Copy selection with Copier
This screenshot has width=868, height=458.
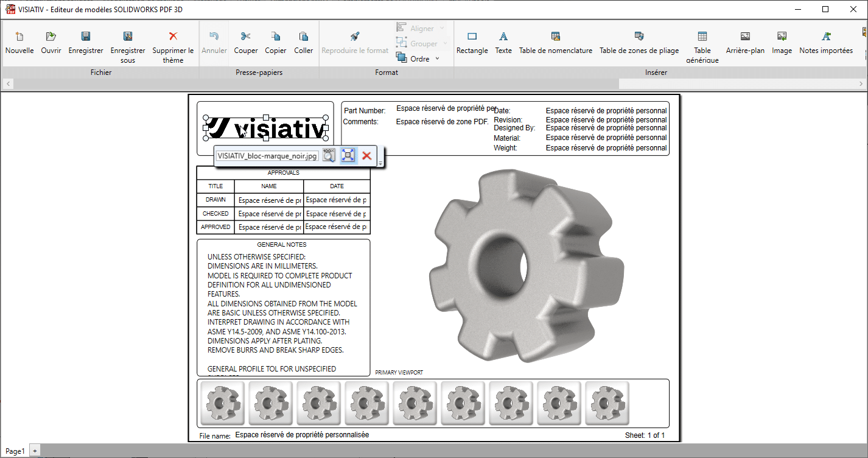tap(276, 43)
